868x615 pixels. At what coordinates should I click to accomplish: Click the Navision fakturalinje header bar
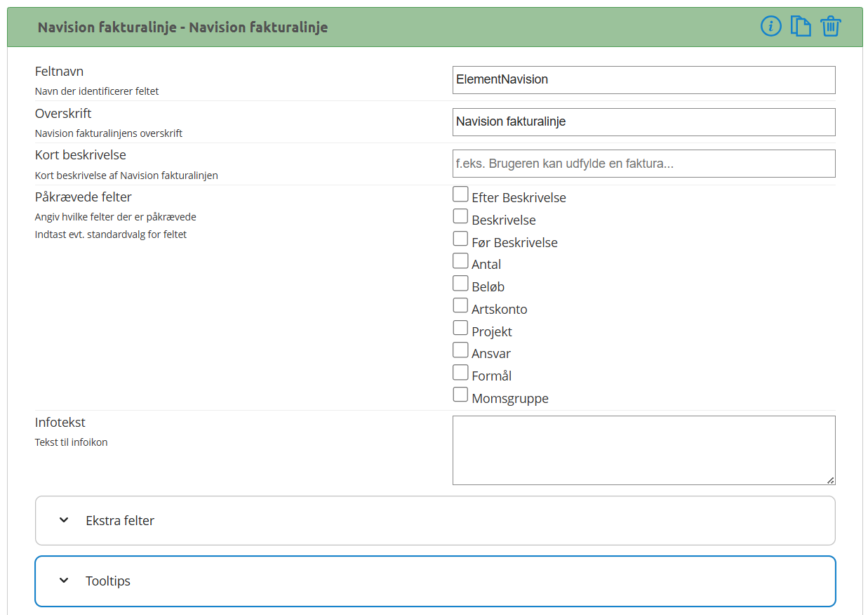[x=435, y=27]
